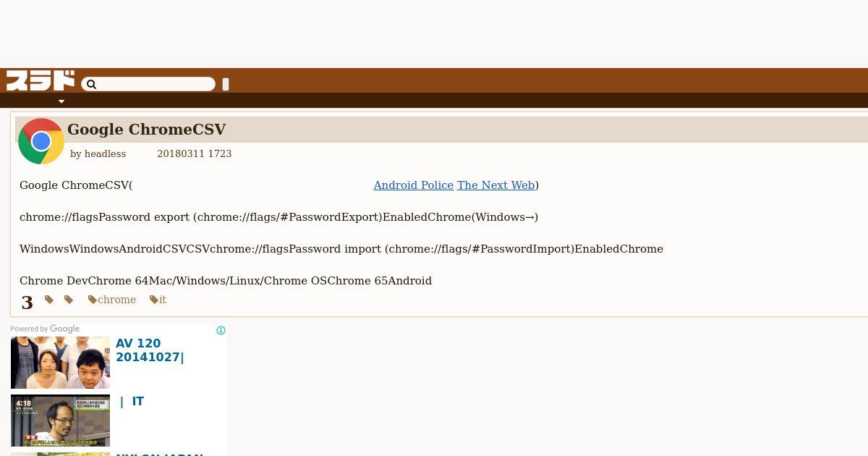Image resolution: width=868 pixels, height=456 pixels.
Task: Open the AV 120 20141027 ad link
Action: click(x=150, y=350)
